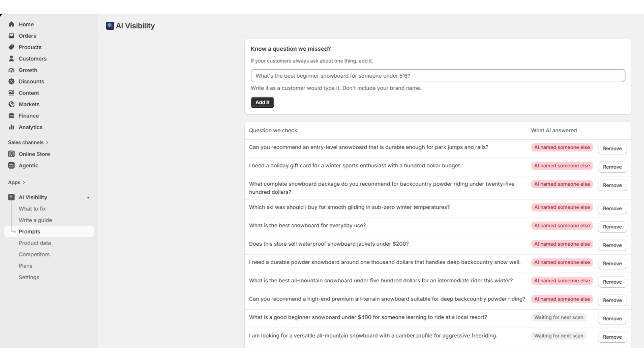644x362 pixels.
Task: Open the What to fix page
Action: pos(32,209)
